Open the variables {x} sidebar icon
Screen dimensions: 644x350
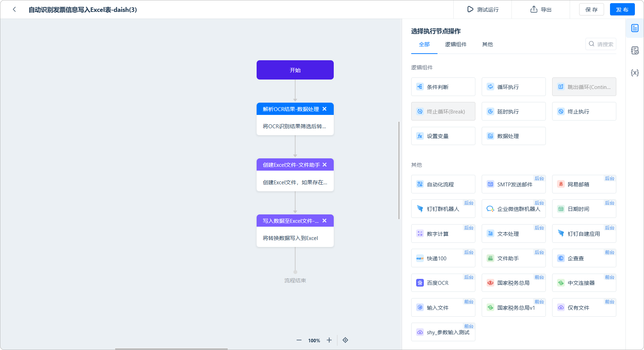[635, 73]
